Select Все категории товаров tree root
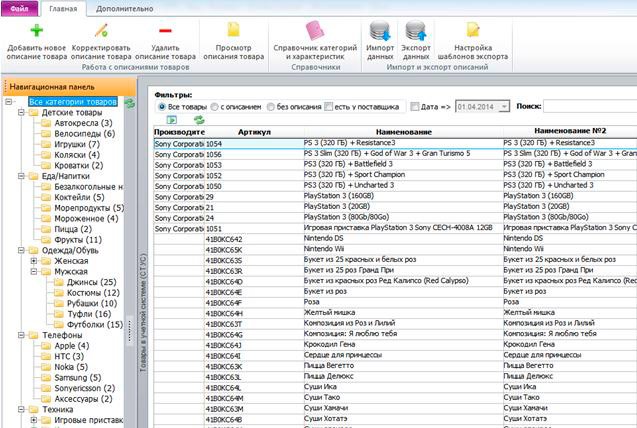The height and width of the screenshot is (428, 637). (x=73, y=102)
